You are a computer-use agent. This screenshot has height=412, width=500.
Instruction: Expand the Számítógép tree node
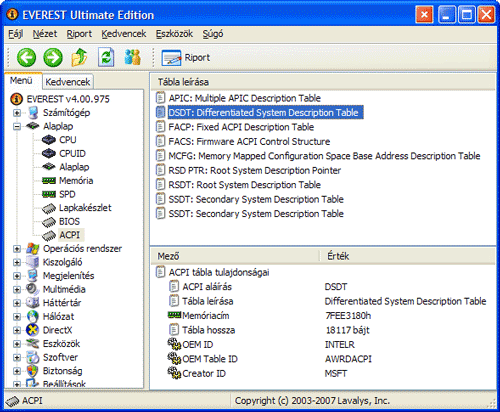click(x=17, y=113)
